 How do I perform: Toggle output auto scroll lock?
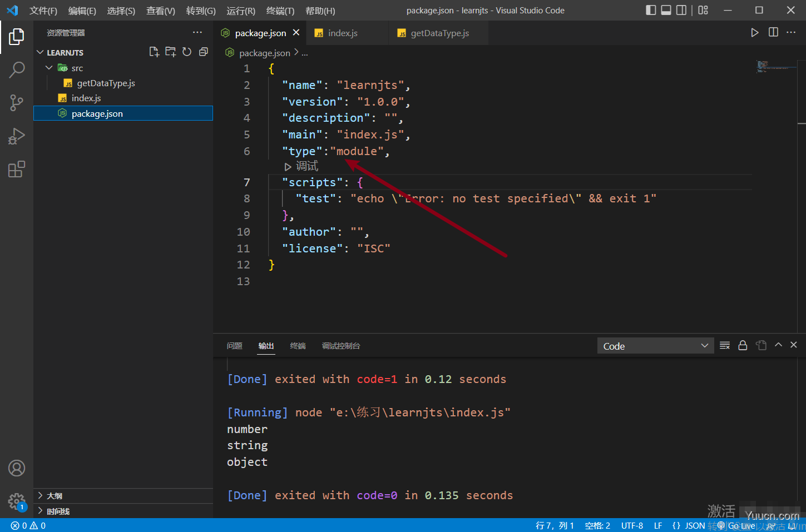[743, 346]
